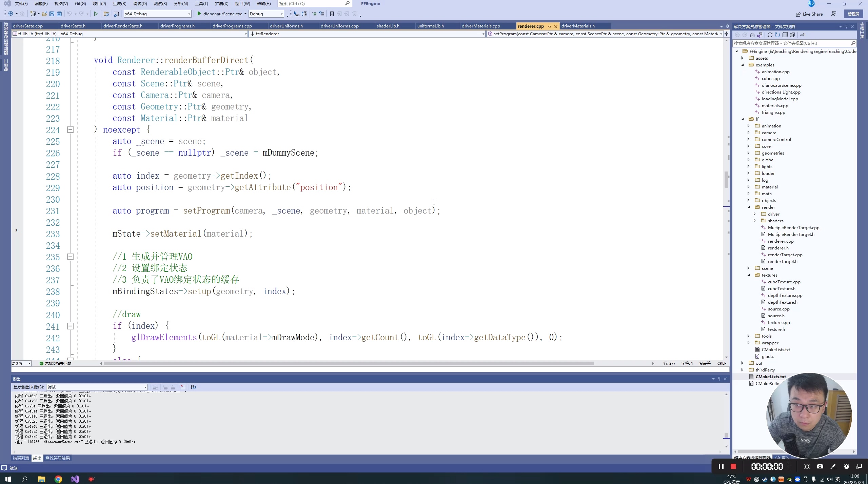
Task: Toggle word wrap in output panel
Action: [193, 387]
